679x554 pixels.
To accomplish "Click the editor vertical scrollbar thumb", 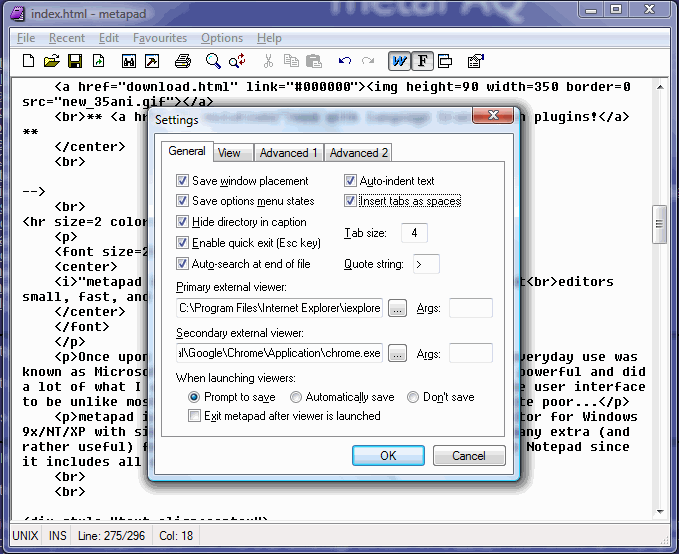I will [x=660, y=224].
